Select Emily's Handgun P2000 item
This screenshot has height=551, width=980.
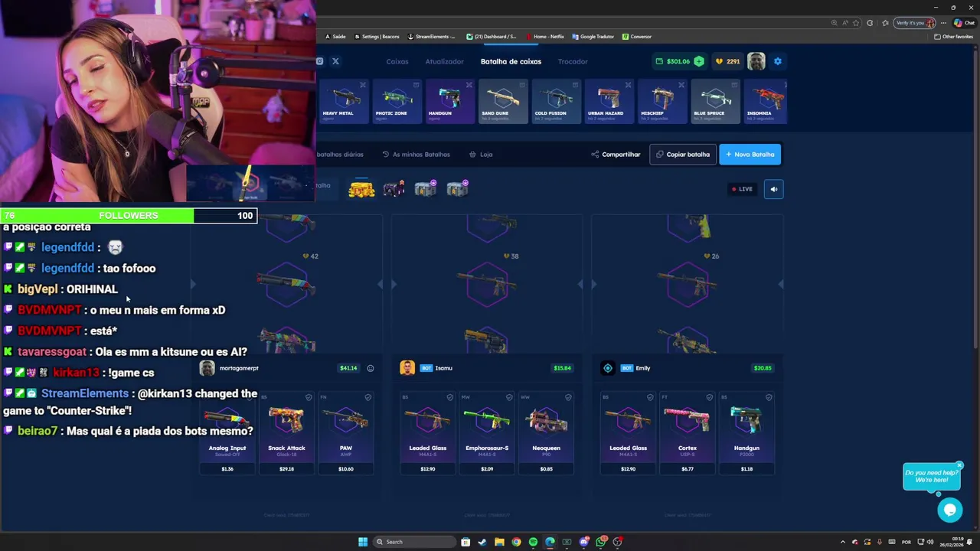coord(746,432)
